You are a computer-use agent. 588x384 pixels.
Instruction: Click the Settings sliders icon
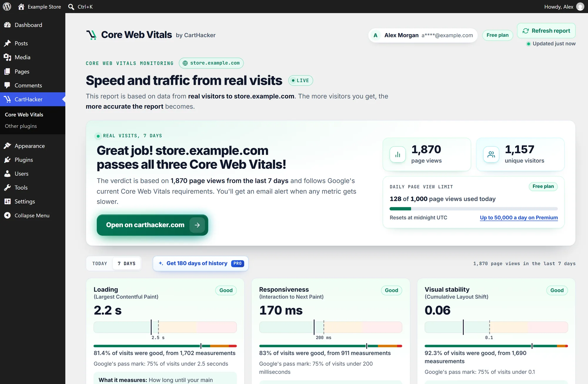[x=7, y=201]
